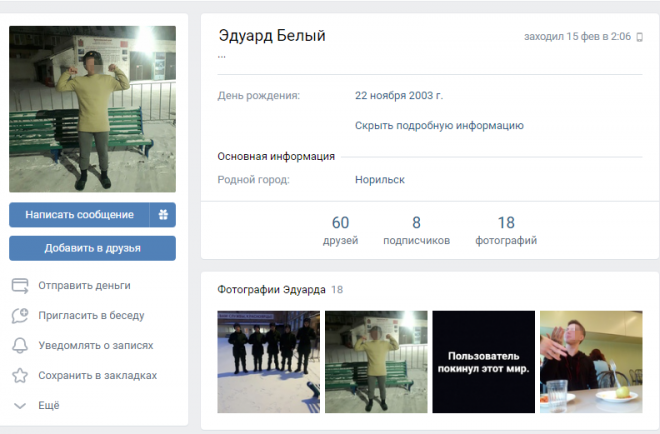Click the Норильск hometown link

(x=379, y=180)
